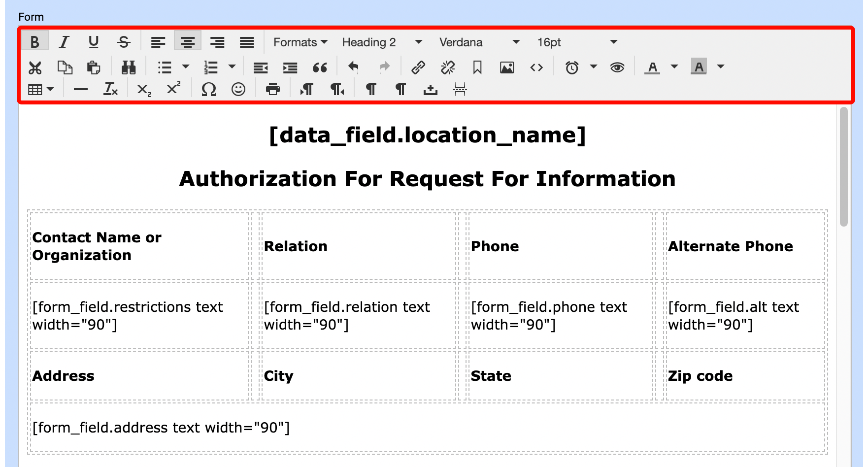Click the Print icon
This screenshot has height=467, width=868.
tap(272, 90)
